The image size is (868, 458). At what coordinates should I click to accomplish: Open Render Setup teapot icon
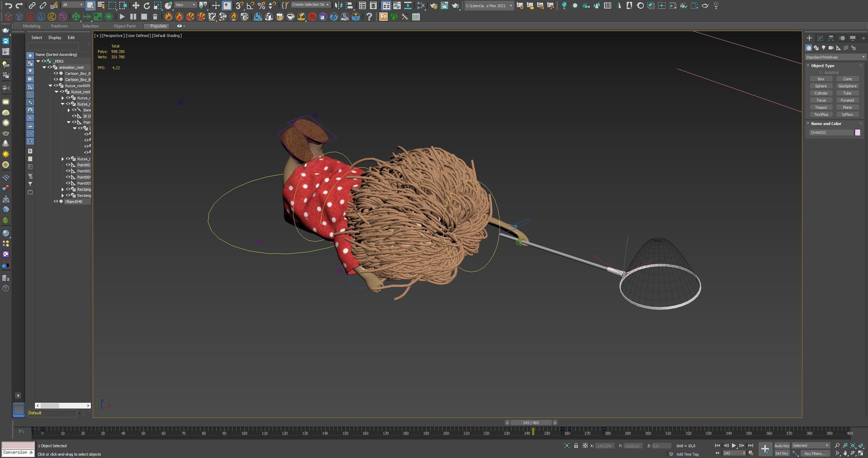click(x=434, y=5)
